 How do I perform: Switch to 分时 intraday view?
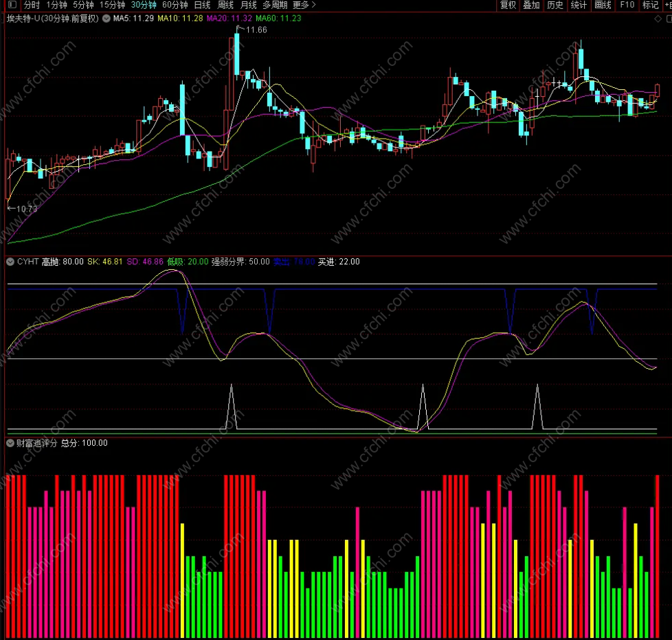pos(32,5)
